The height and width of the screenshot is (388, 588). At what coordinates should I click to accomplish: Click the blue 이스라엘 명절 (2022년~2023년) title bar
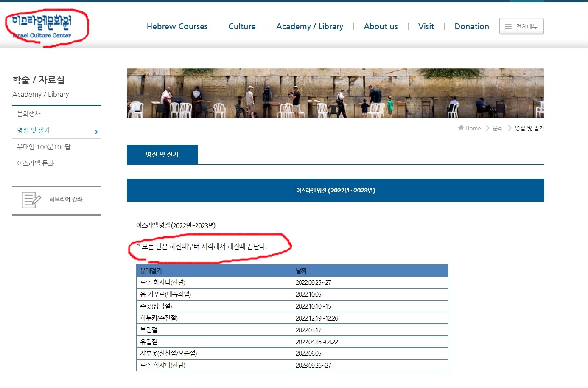(335, 190)
